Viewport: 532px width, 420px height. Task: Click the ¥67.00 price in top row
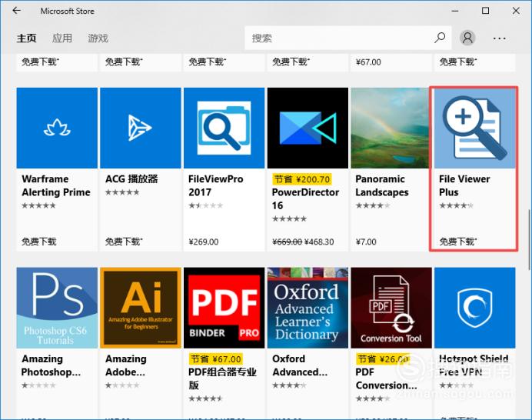(x=368, y=62)
